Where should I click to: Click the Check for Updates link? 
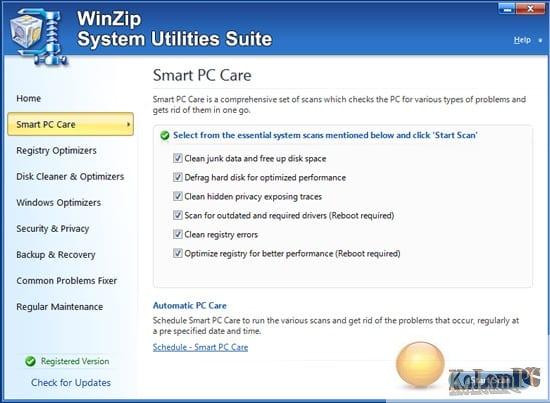[71, 383]
